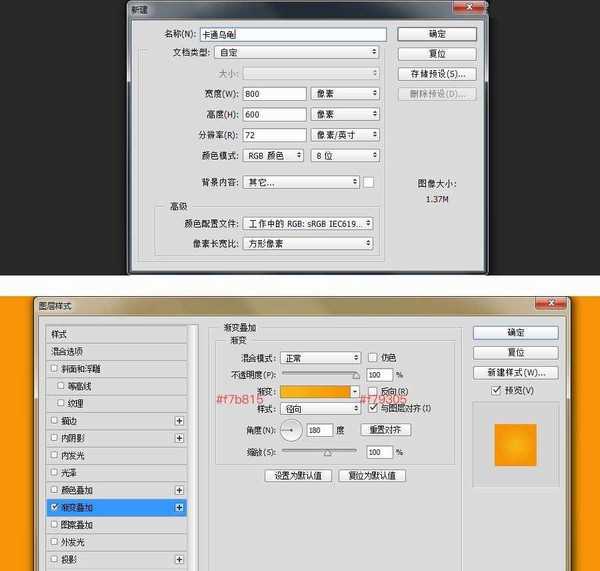Toggle the 预览(V) checkbox

[x=496, y=390]
